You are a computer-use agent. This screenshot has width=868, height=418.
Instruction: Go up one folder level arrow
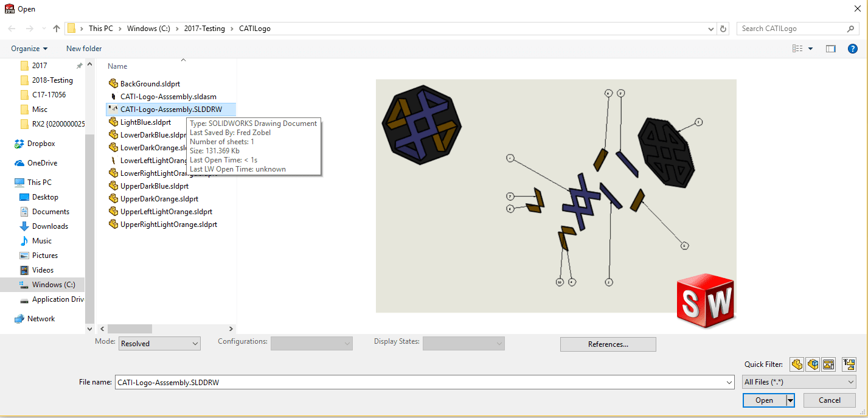coord(57,29)
